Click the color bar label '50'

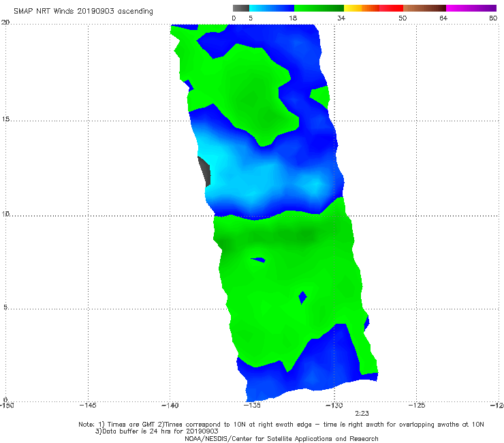[x=403, y=18]
